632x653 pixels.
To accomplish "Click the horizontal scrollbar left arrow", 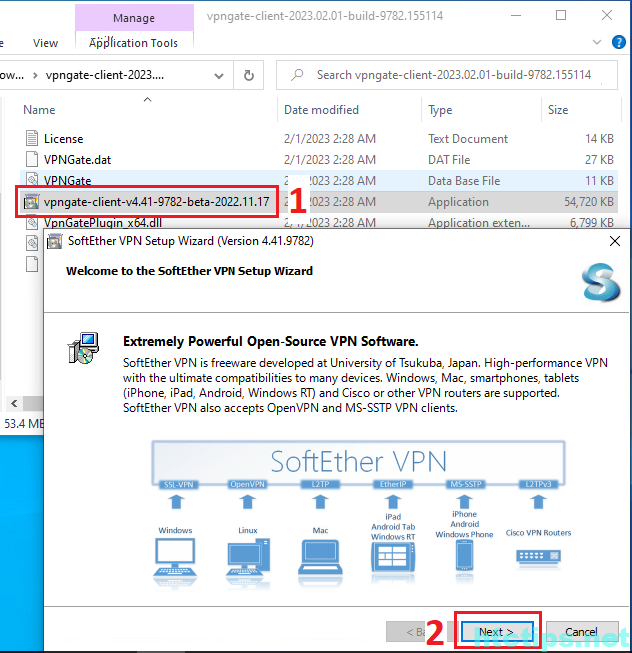I will pos(14,403).
